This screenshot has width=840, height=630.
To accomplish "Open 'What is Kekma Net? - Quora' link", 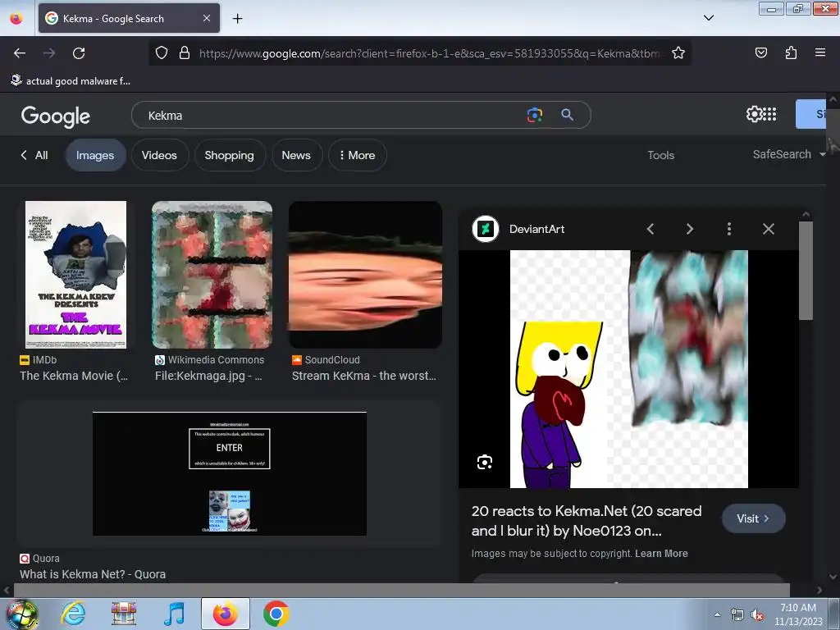I will 93,574.
